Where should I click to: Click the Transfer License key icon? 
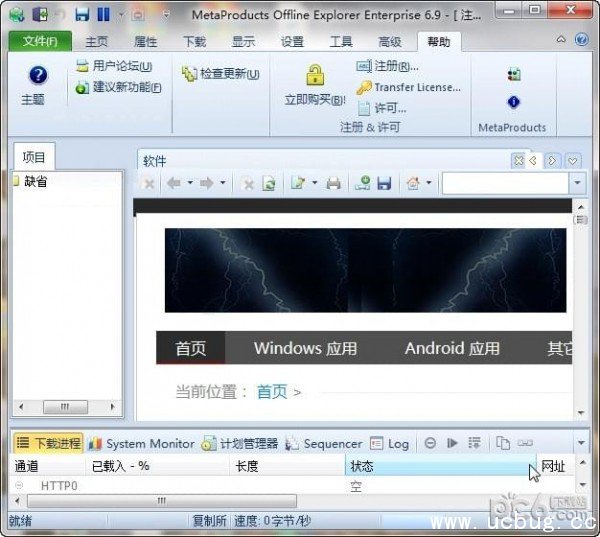pos(364,87)
